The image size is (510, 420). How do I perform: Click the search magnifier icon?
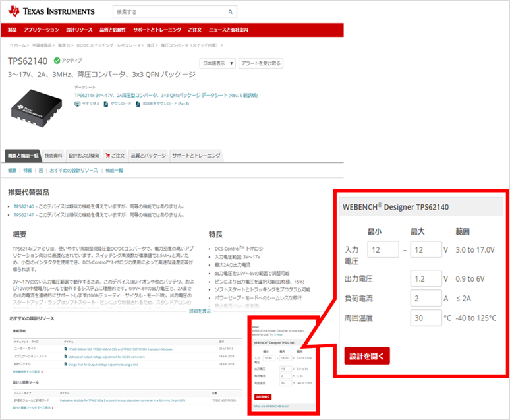tap(231, 12)
